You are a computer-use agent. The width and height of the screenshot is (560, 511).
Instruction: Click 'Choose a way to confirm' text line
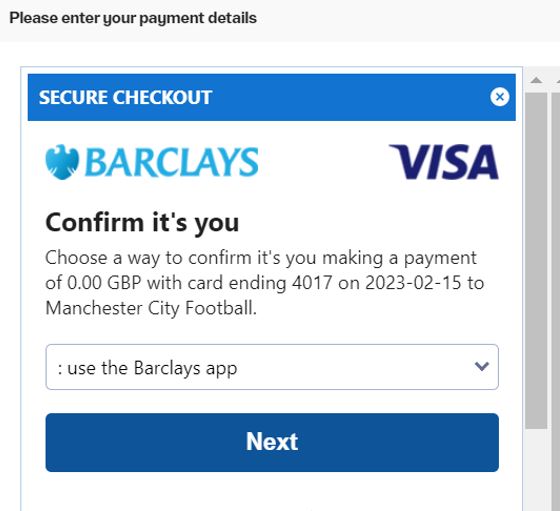261,258
